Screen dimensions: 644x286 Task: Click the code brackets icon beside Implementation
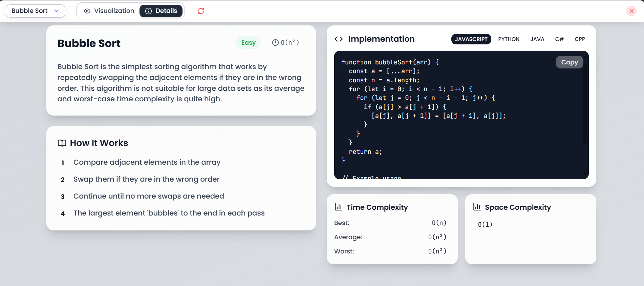tap(339, 39)
